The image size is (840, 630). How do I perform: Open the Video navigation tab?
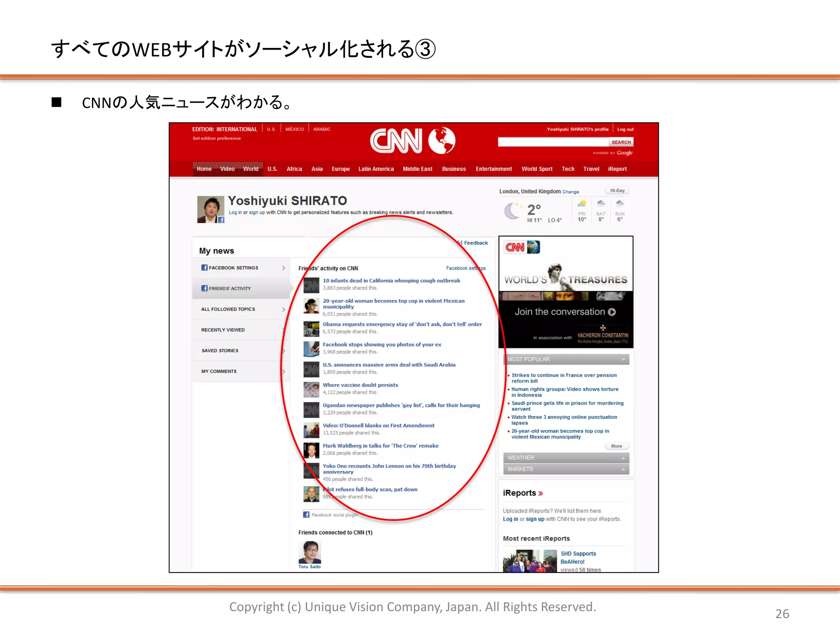click(x=227, y=169)
